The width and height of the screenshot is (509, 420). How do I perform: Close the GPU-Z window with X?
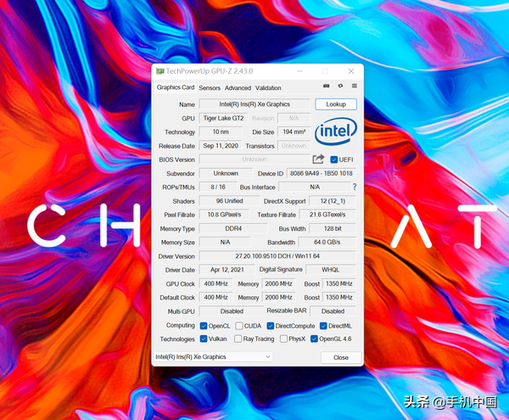click(351, 71)
